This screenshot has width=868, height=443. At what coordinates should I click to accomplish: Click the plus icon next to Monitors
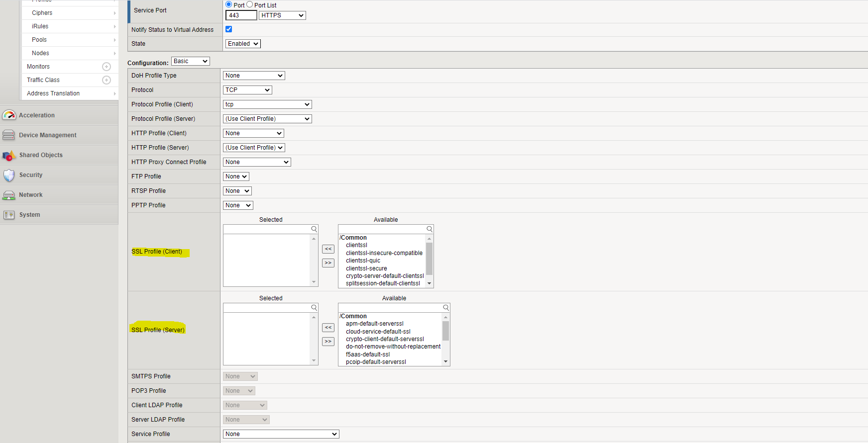pyautogui.click(x=106, y=67)
